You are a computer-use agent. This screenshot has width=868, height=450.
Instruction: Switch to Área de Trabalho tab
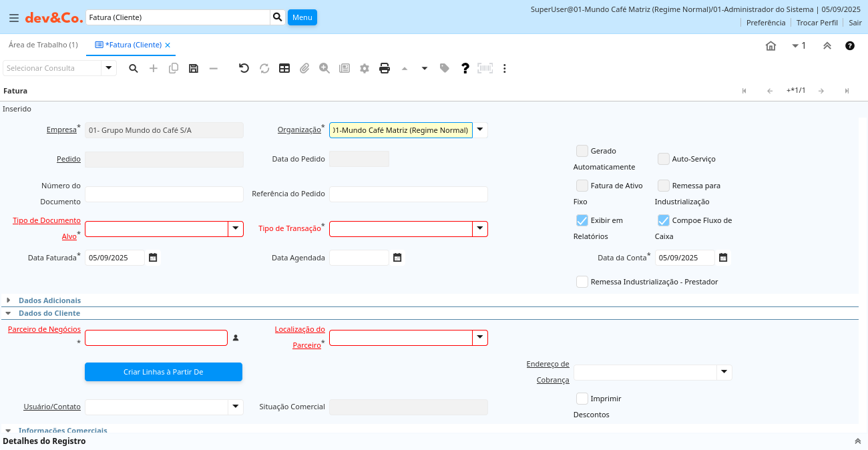click(43, 45)
